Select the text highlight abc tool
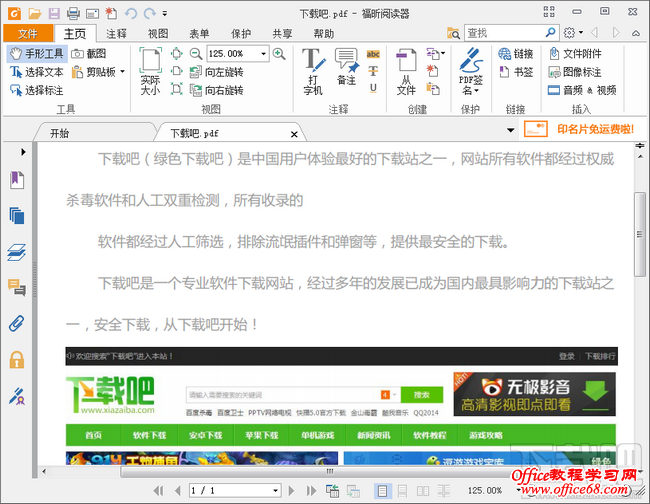 373,54
